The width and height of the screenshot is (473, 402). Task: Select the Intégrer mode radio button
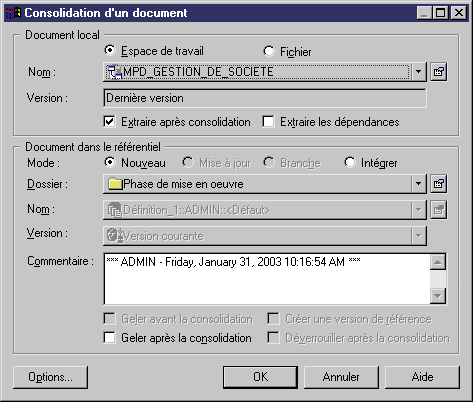click(x=350, y=163)
